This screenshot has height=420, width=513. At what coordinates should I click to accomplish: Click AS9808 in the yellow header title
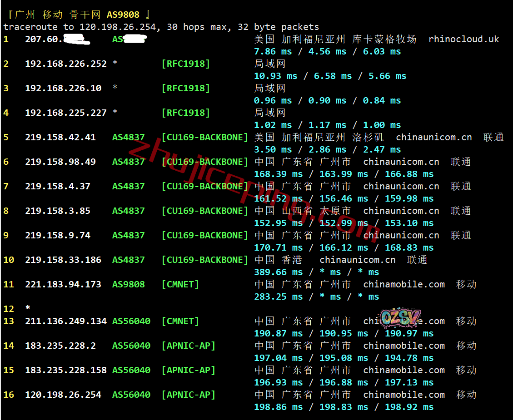pyautogui.click(x=123, y=15)
